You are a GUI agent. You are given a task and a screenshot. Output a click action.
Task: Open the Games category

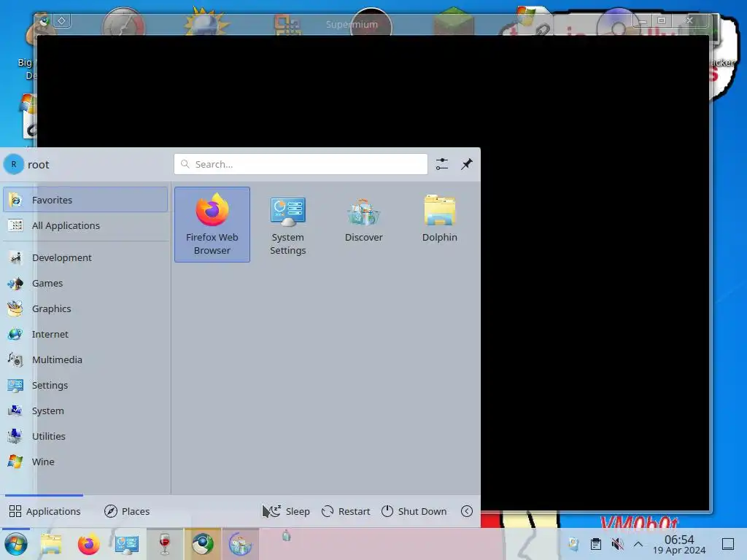(x=85, y=284)
